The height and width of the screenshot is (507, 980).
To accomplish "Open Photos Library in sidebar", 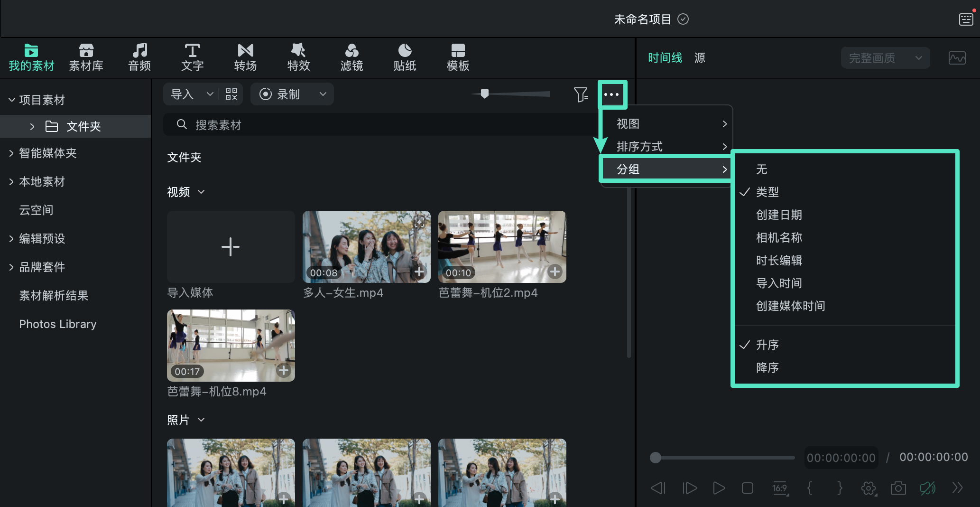I will point(58,324).
